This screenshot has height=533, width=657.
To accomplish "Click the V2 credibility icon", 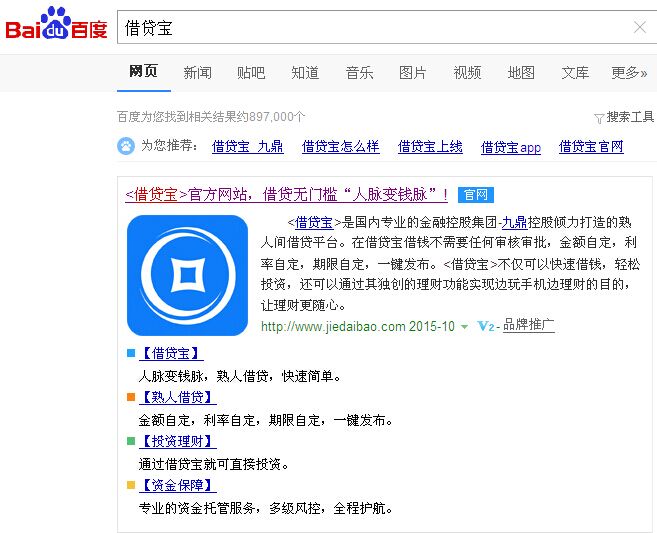I will [486, 326].
